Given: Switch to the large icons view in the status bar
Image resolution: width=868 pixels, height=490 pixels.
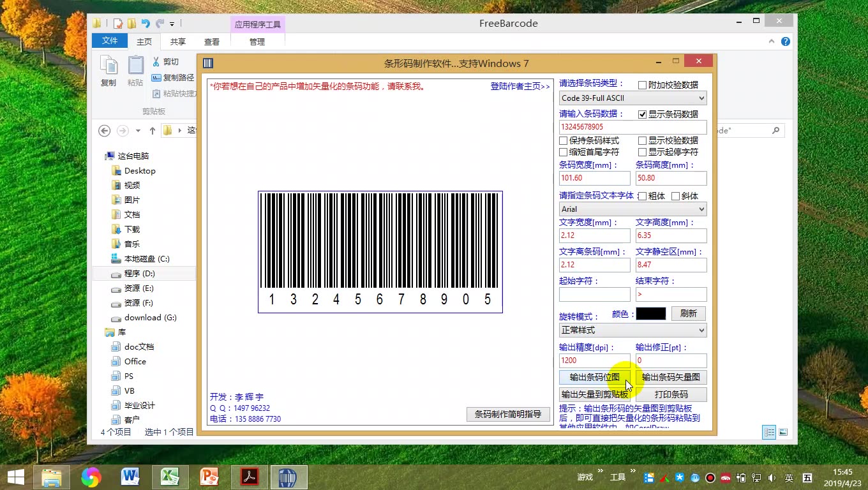Looking at the screenshot, I should (783, 432).
